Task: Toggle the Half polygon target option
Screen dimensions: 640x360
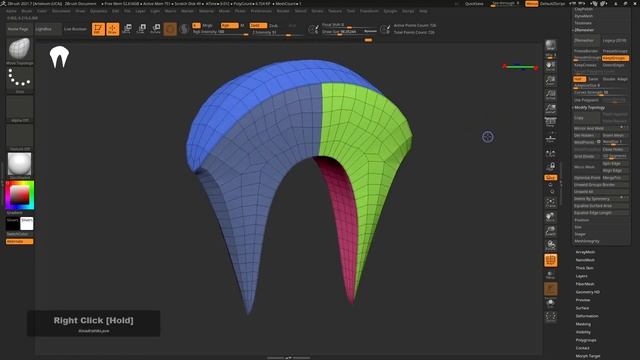Action: click(x=580, y=79)
